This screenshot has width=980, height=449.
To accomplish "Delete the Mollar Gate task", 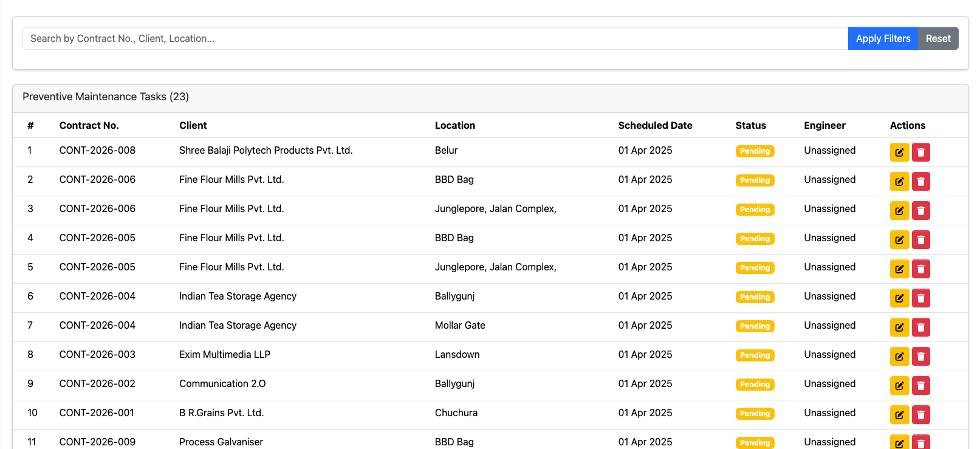I will coord(920,327).
